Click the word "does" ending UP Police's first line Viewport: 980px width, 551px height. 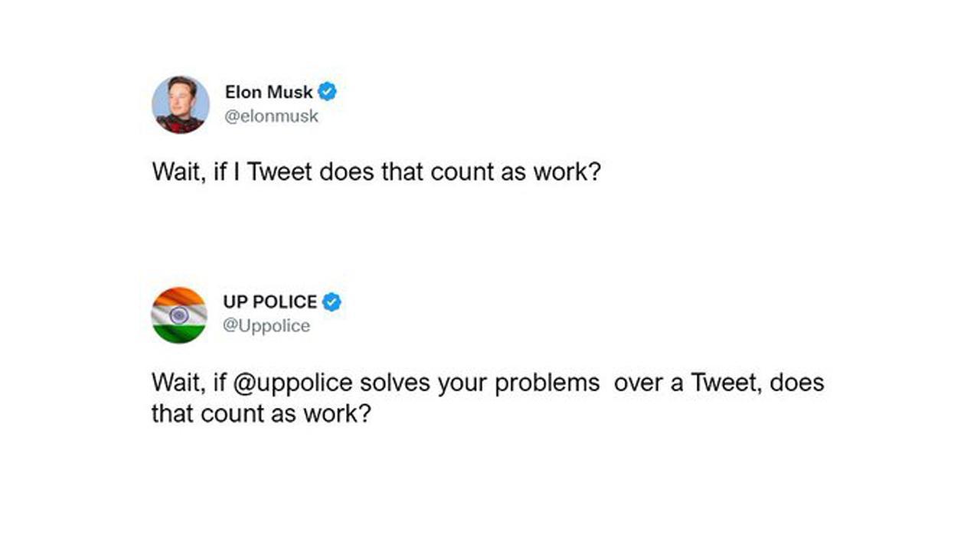tap(797, 383)
